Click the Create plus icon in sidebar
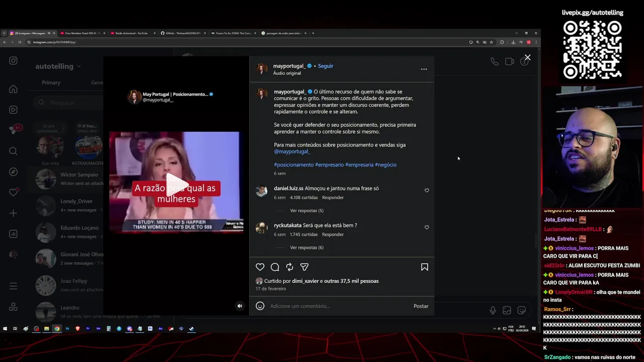 [14, 213]
